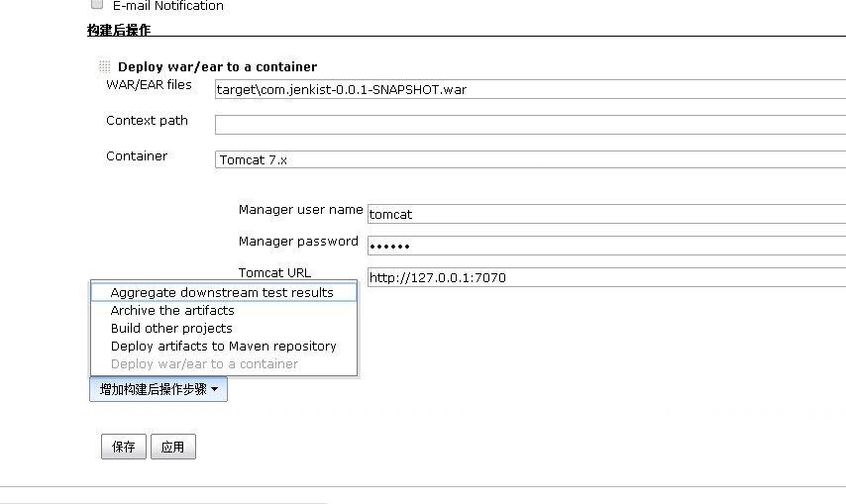Click disabled Deploy war/ear to a container entry
This screenshot has height=504, width=846.
click(224, 363)
